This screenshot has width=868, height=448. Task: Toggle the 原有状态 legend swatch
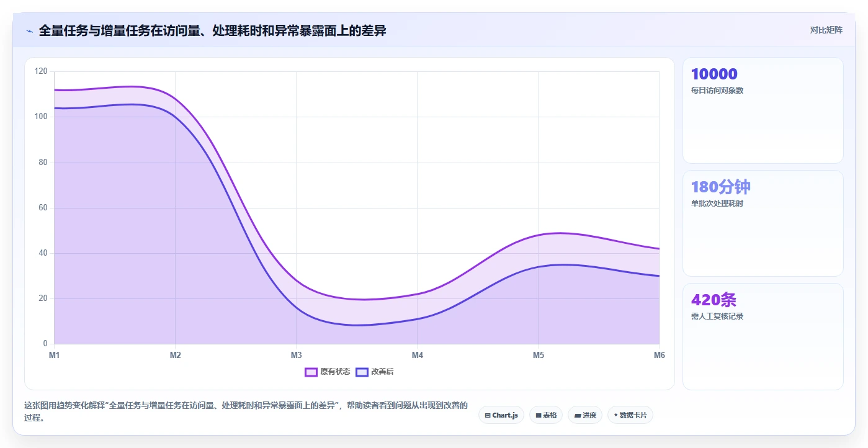pos(311,372)
